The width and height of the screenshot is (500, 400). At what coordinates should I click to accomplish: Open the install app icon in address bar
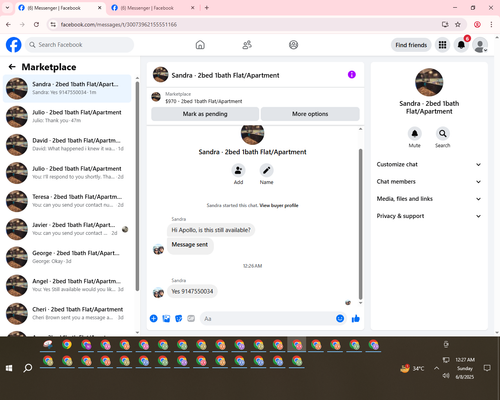click(x=445, y=24)
